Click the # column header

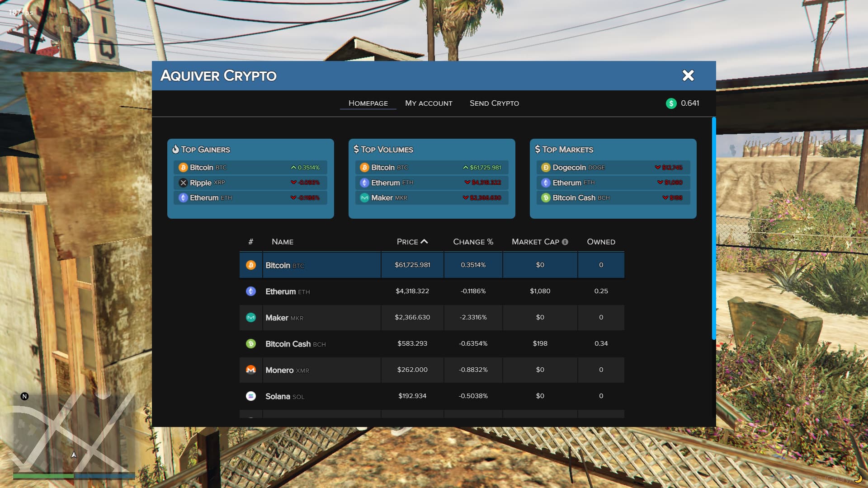[x=251, y=242]
